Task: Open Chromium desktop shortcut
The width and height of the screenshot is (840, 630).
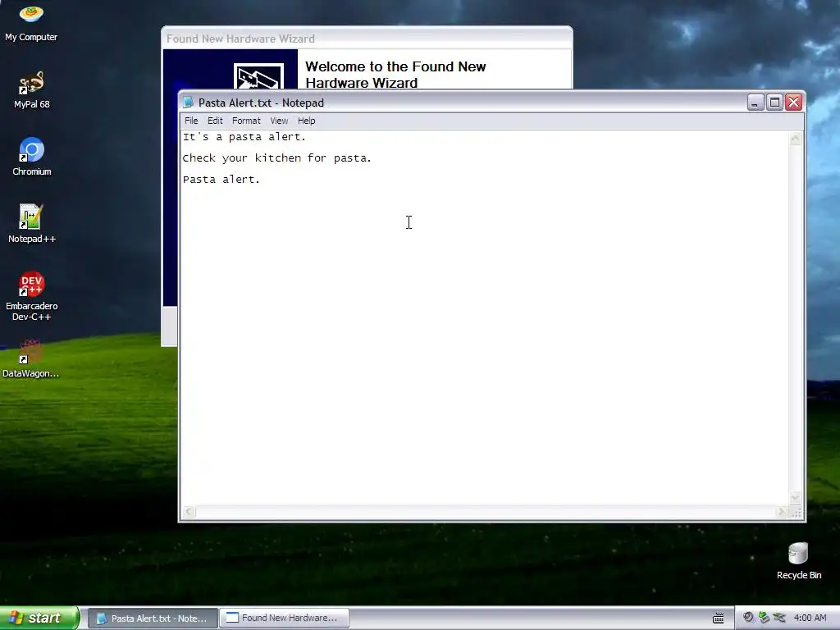Action: pos(32,157)
